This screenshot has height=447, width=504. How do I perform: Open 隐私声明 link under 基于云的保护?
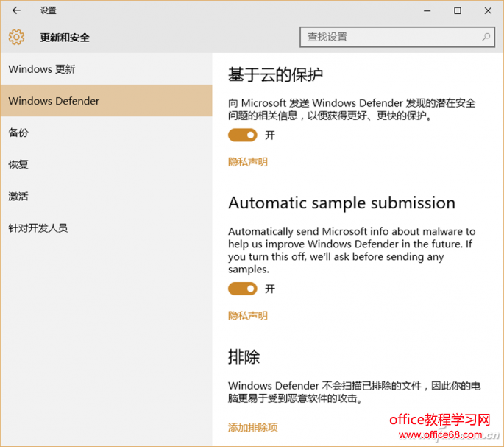248,162
